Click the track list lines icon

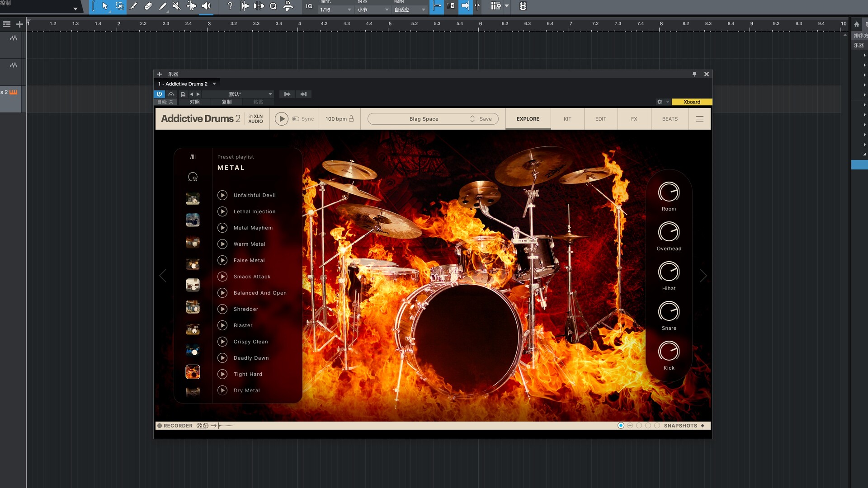pyautogui.click(x=7, y=24)
